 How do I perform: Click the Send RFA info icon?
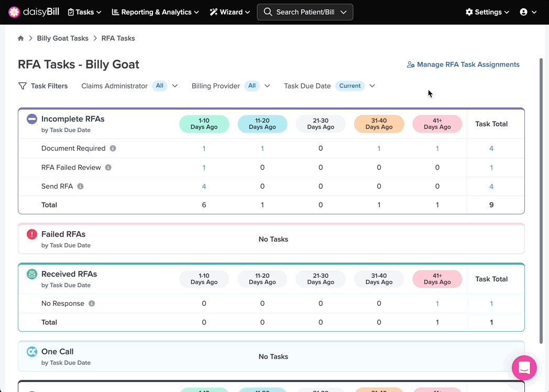pyautogui.click(x=80, y=187)
